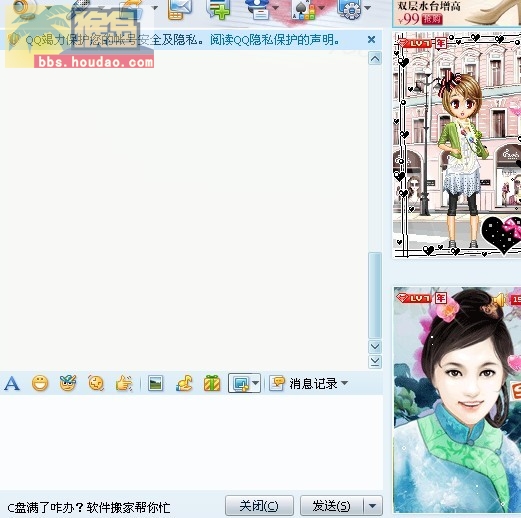Expand the file transfer options arrow
Viewport: 521px width, 518px height.
pos(155,7)
